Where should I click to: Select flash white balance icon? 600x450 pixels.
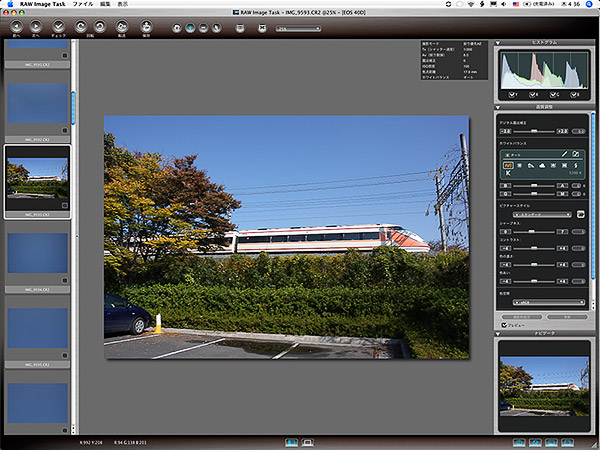click(x=576, y=165)
